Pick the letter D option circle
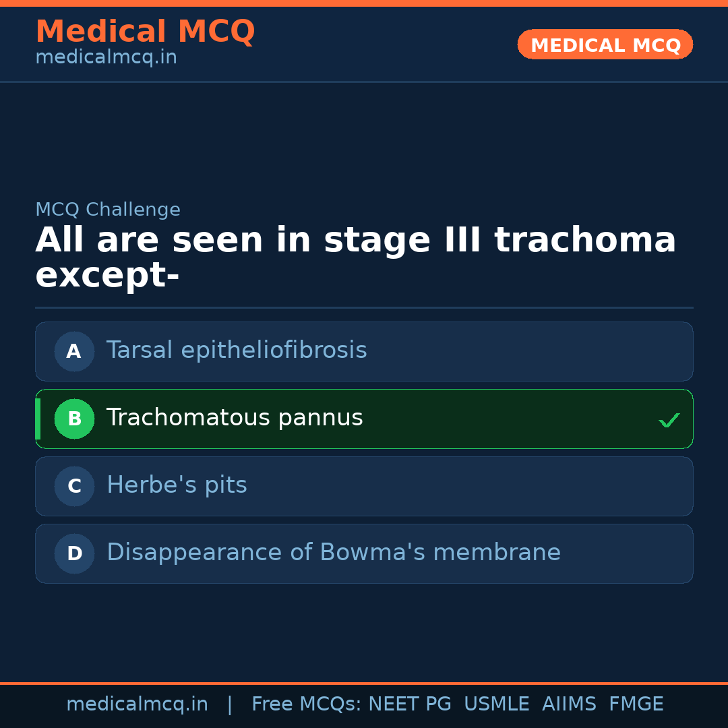Screen dimensions: 728x728 (74, 553)
